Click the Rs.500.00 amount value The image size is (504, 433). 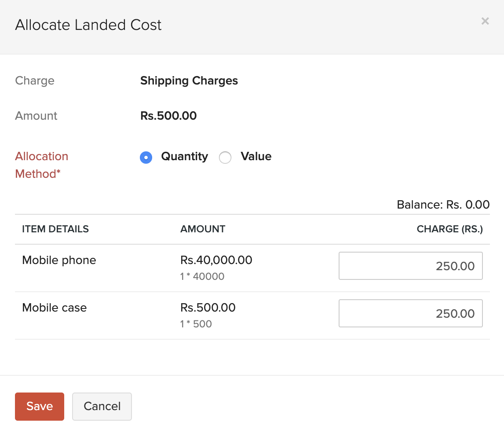(x=168, y=116)
